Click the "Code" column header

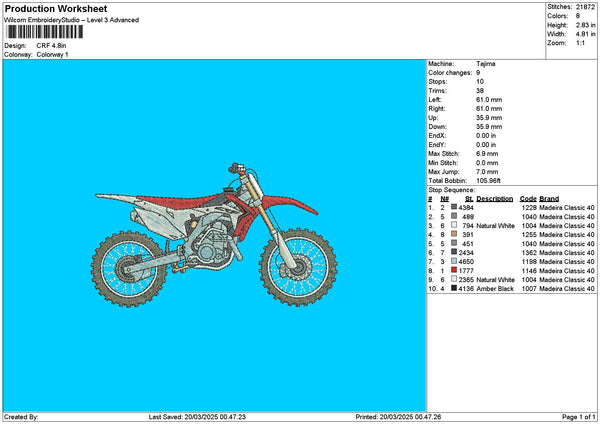coord(528,199)
